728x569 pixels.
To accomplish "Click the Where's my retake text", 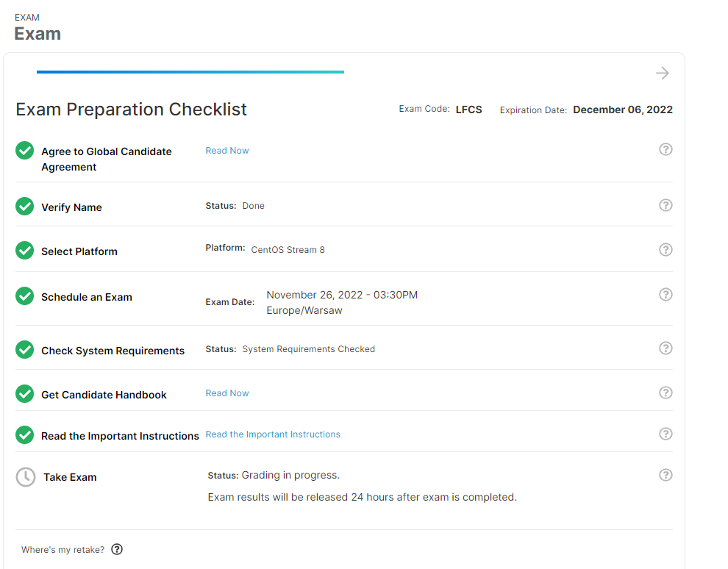I will click(63, 549).
